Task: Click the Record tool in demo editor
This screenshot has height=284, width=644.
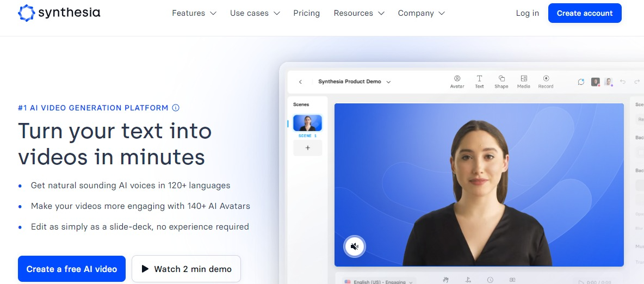Action: coord(546,82)
